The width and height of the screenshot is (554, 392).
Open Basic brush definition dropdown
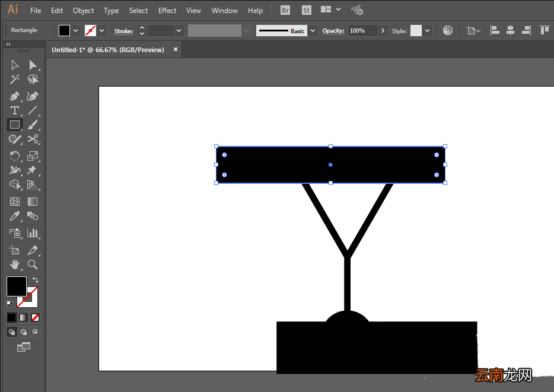click(313, 31)
